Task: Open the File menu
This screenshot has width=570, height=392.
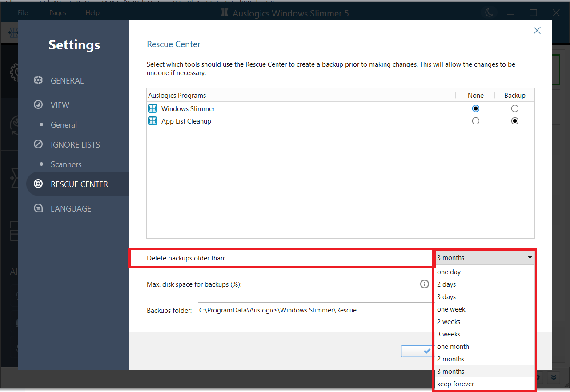Action: pos(23,12)
